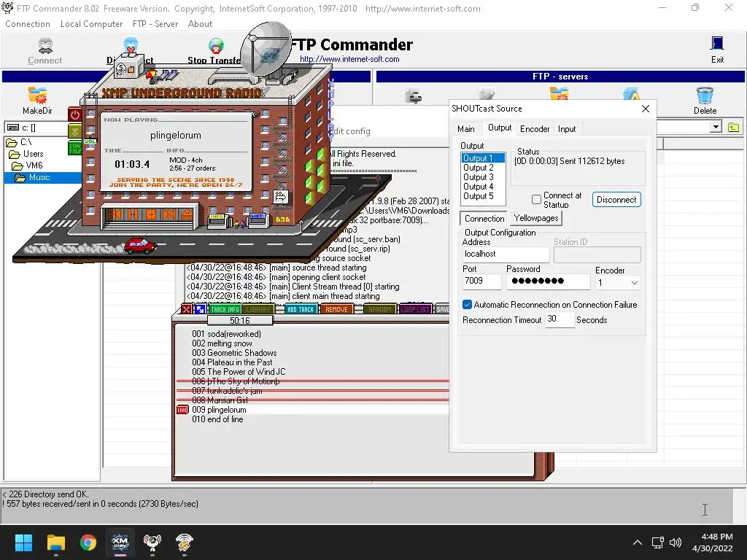Click the eject/open button on radio building

click(186, 214)
